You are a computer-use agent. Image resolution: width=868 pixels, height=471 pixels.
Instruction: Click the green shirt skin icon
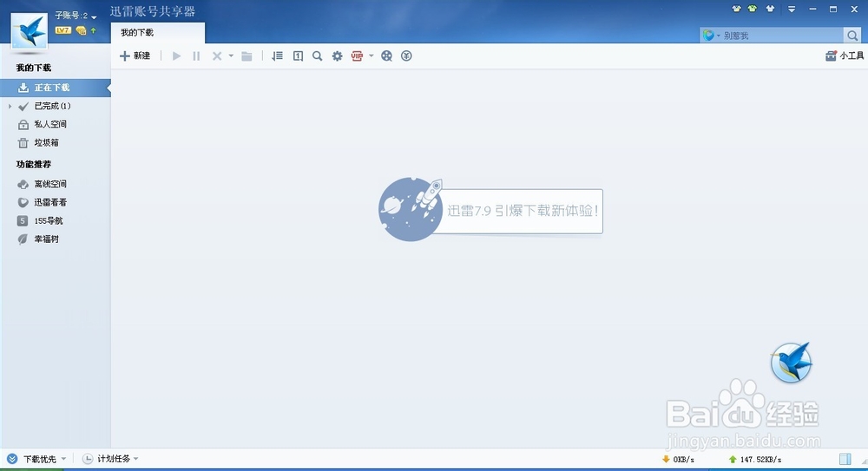753,9
